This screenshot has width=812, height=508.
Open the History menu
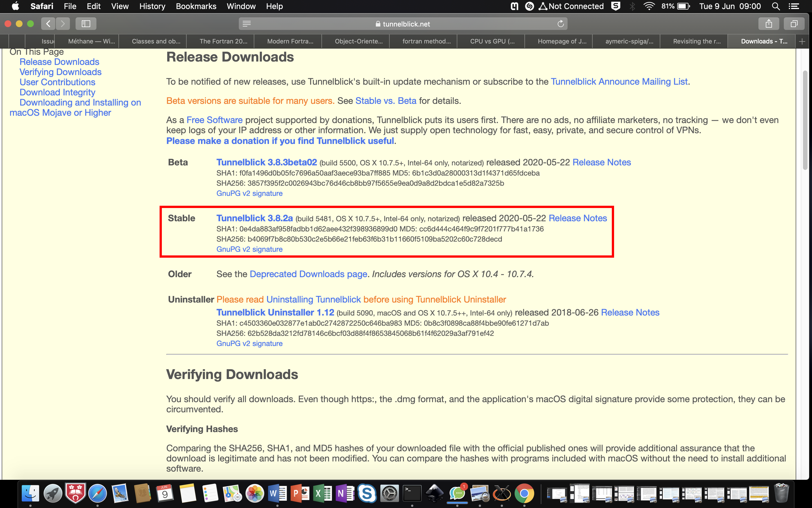click(x=152, y=6)
